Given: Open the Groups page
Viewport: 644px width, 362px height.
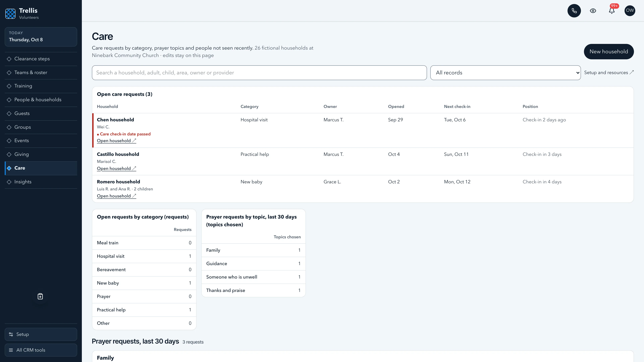Looking at the screenshot, I should click(41, 127).
